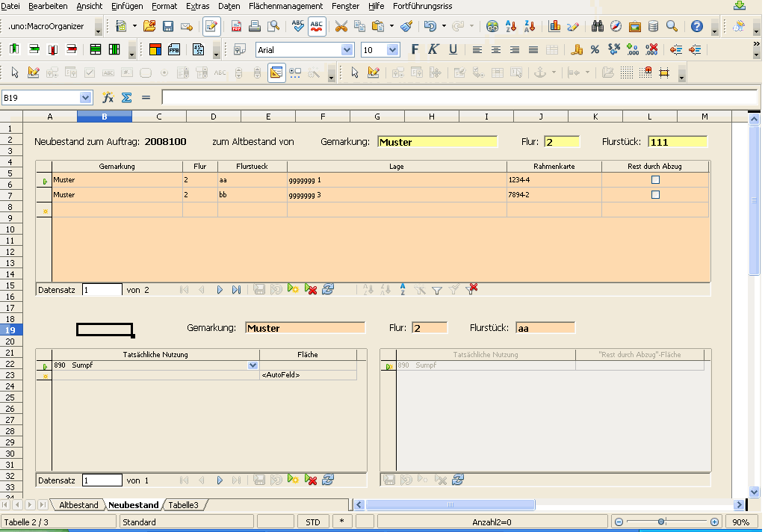
Task: Toggle Bold formatting F button
Action: (x=415, y=49)
